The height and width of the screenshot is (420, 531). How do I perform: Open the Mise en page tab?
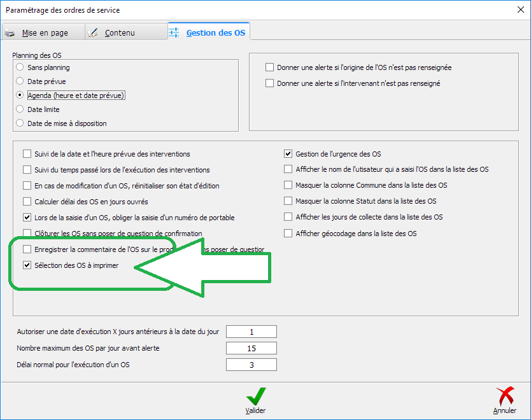(x=43, y=32)
